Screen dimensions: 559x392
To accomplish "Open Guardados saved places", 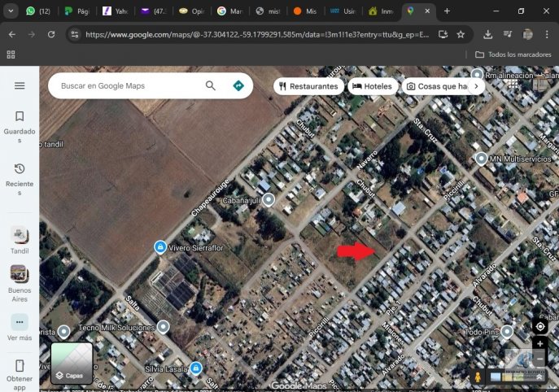I will coord(20,124).
